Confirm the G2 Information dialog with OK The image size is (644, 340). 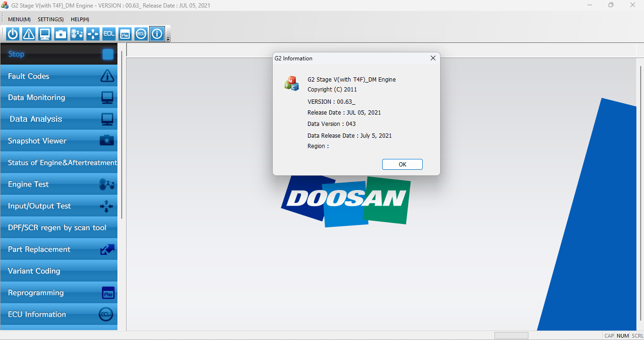[402, 164]
